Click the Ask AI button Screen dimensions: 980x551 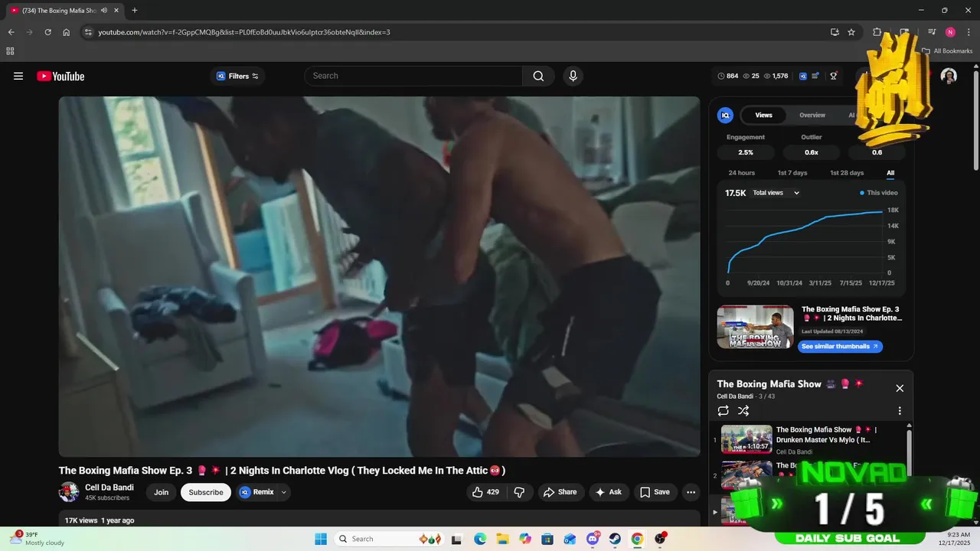tap(609, 492)
